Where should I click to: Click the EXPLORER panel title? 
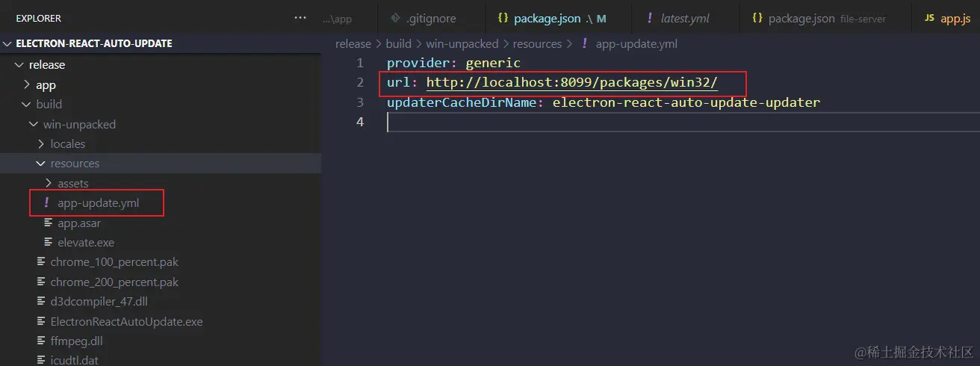click(x=39, y=18)
